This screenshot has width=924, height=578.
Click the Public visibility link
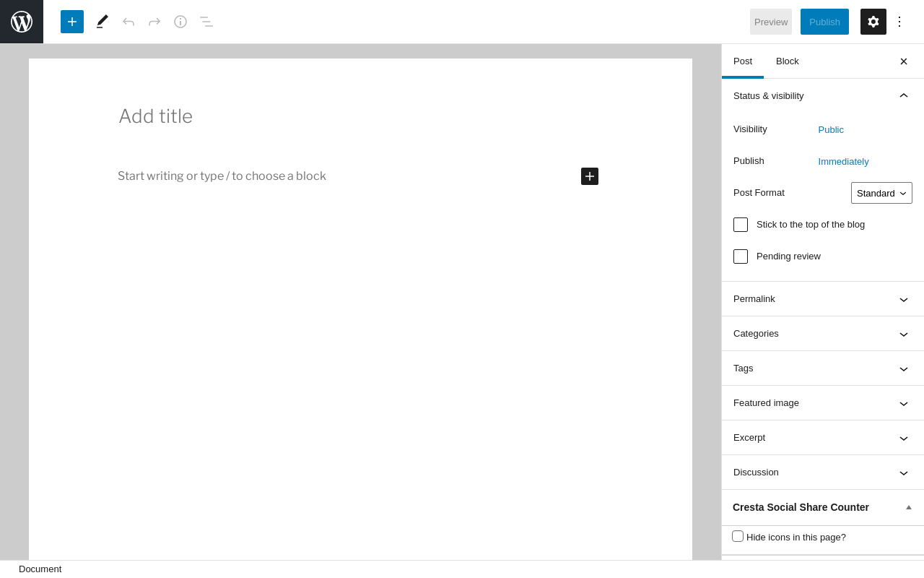831,130
